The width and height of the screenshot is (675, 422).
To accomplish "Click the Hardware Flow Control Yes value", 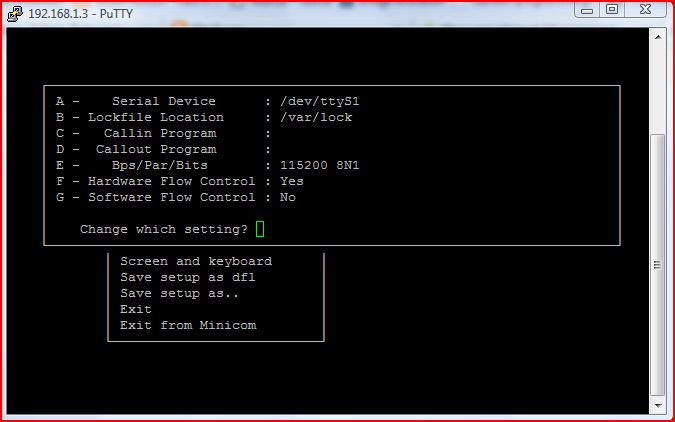I will point(292,181).
